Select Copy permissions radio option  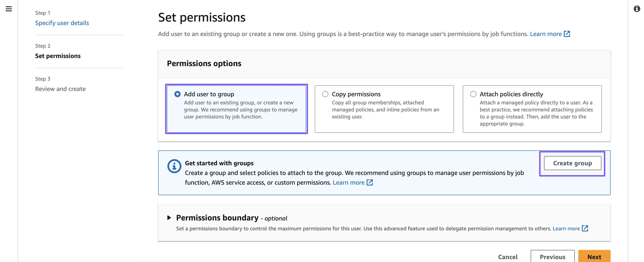pyautogui.click(x=325, y=94)
